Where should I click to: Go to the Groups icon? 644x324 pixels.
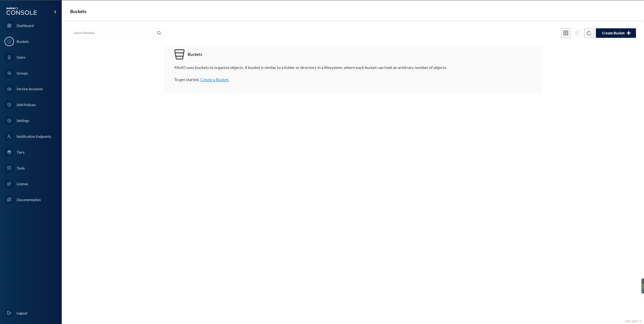pos(9,73)
